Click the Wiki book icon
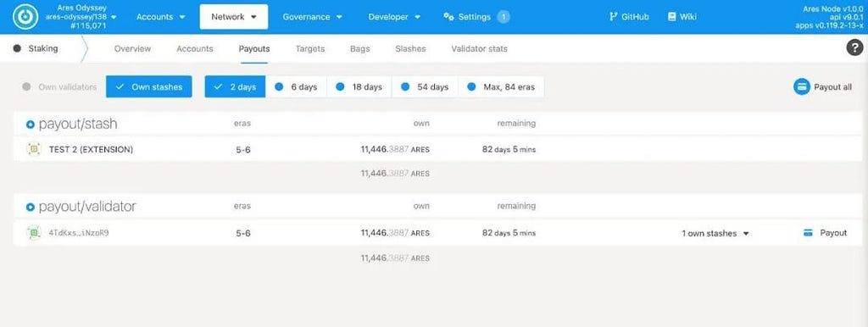 pyautogui.click(x=671, y=17)
